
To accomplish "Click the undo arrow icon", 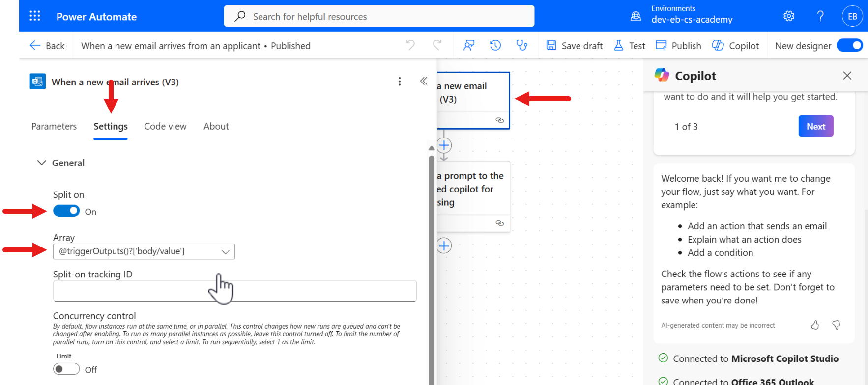I will click(410, 45).
